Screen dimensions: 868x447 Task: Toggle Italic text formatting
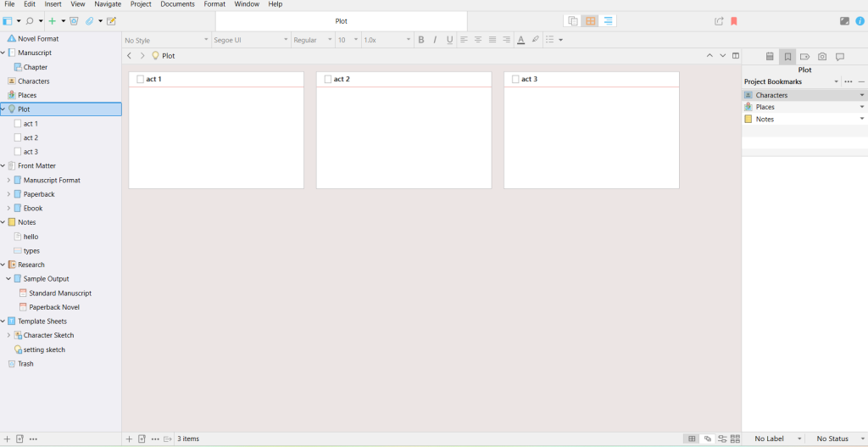[x=436, y=40]
